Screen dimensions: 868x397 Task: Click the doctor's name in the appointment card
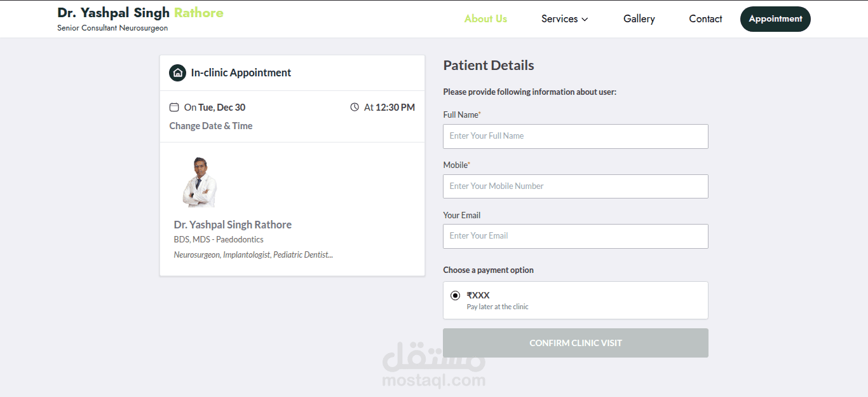tap(233, 225)
